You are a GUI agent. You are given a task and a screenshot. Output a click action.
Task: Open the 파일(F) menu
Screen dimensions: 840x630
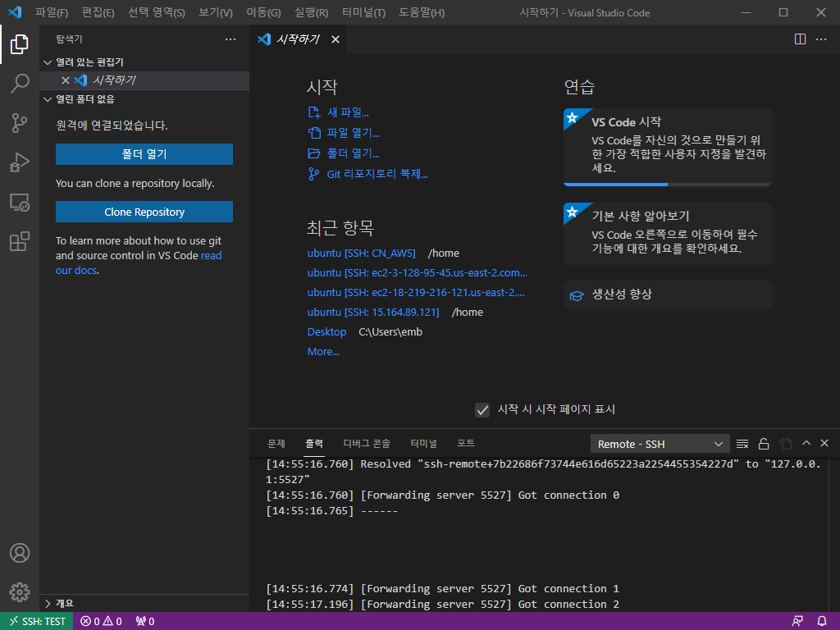coord(52,12)
